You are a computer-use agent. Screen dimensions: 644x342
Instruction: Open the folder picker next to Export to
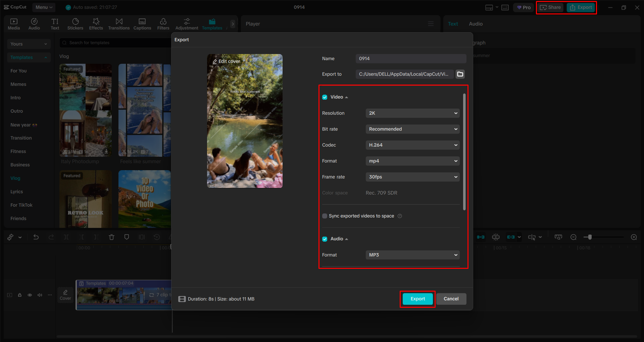pos(460,74)
